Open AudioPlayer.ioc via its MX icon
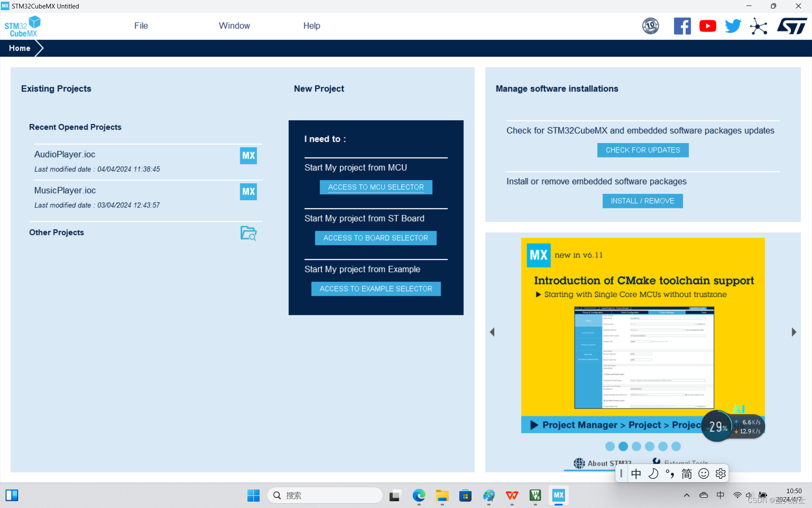812x508 pixels. tap(248, 155)
